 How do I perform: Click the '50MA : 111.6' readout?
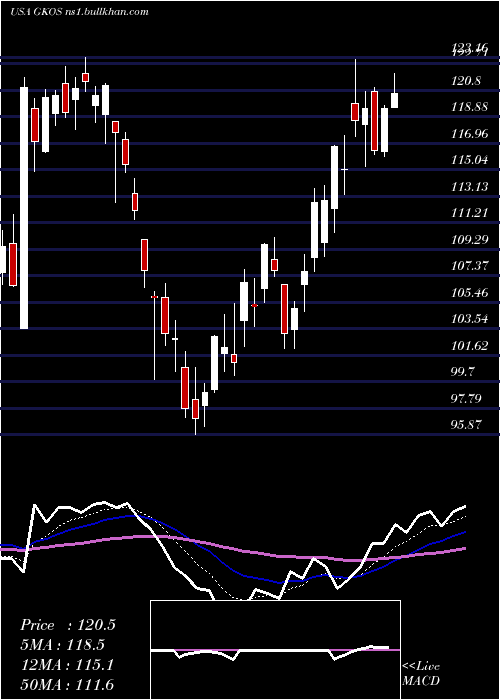point(67,684)
